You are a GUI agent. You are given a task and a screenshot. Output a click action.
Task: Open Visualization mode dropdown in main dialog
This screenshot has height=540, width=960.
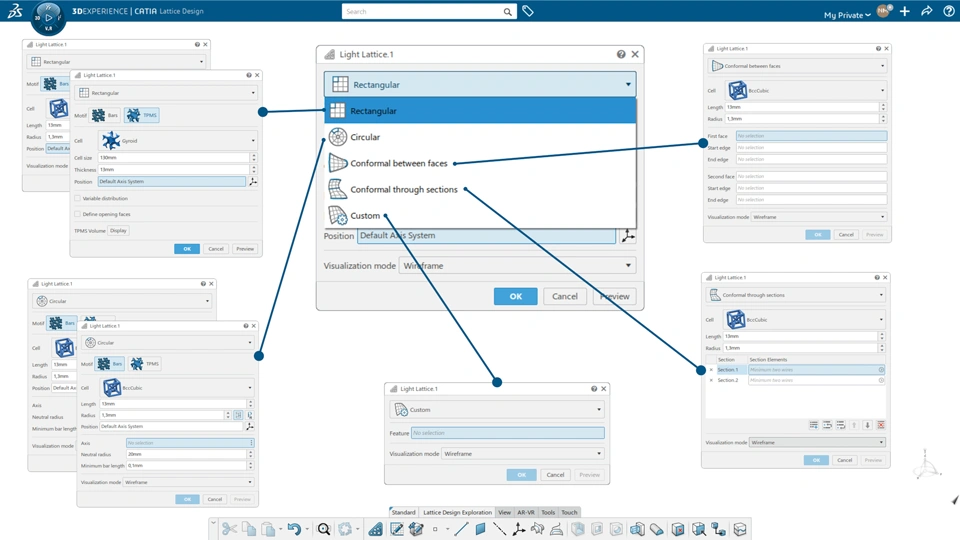point(518,266)
